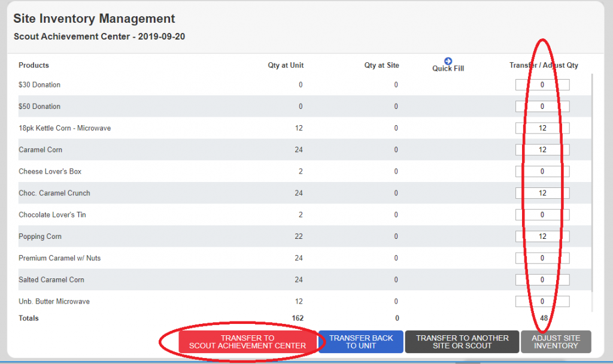Image resolution: width=613 pixels, height=364 pixels.
Task: Click the product list vertical scrollbar
Action: tap(592, 183)
